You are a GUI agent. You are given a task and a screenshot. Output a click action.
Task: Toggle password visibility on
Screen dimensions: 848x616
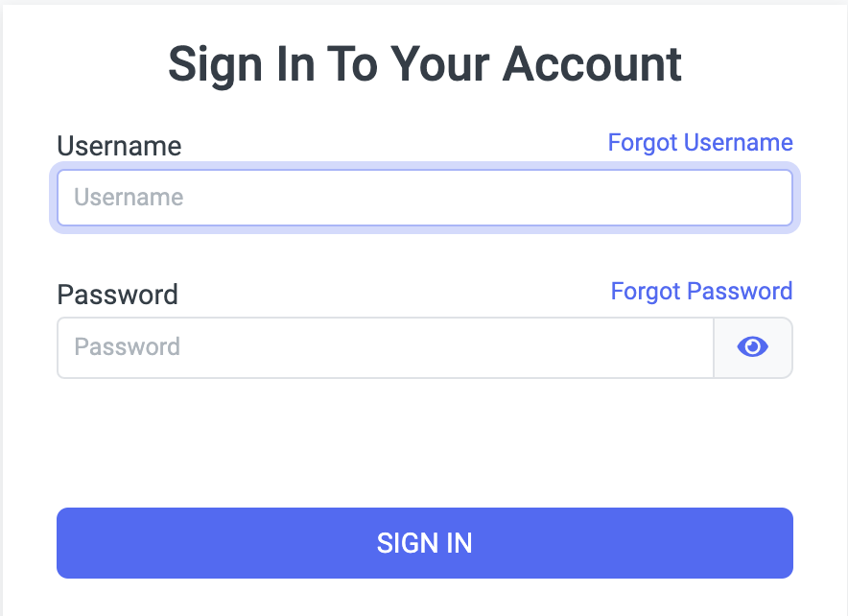pyautogui.click(x=753, y=347)
